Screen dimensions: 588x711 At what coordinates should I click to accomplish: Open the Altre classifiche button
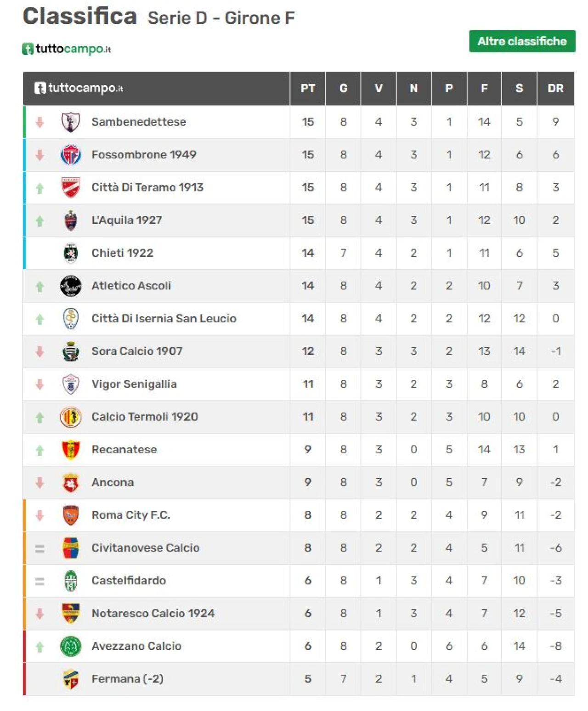(522, 41)
